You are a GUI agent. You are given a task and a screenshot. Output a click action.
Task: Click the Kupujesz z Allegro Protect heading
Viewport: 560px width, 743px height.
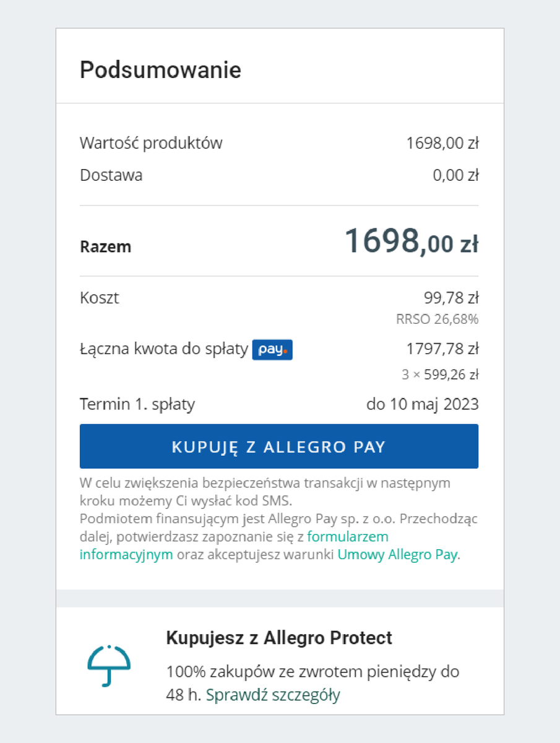coord(279,638)
